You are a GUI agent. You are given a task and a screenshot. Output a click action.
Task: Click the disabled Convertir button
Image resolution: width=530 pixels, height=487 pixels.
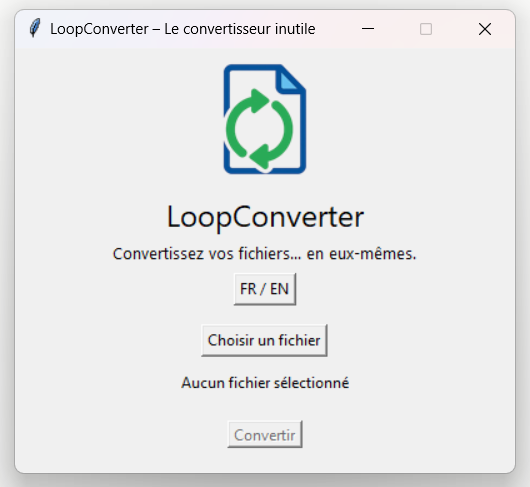265,435
